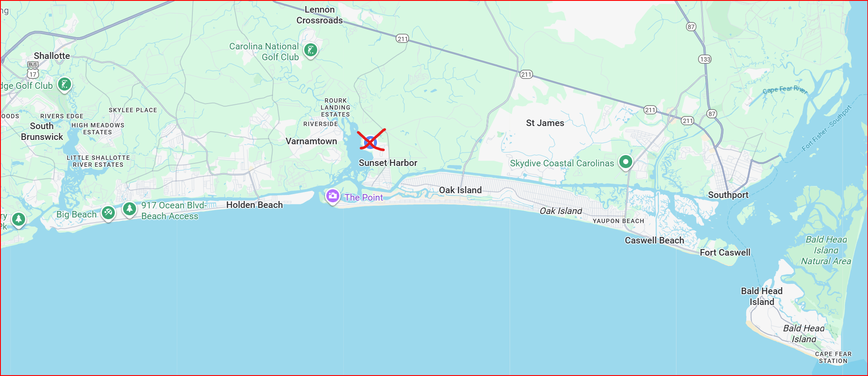Click the Sunset Harbor label

click(x=388, y=163)
